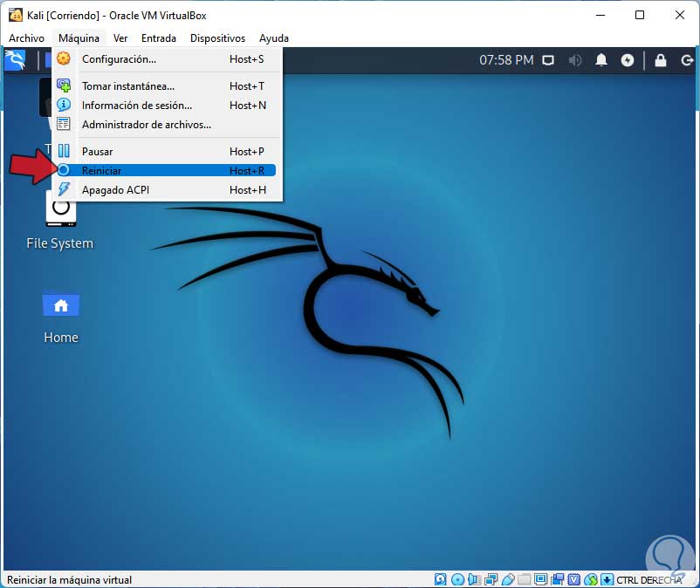
Task: Click the 07:58 PM clock
Action: (x=506, y=60)
